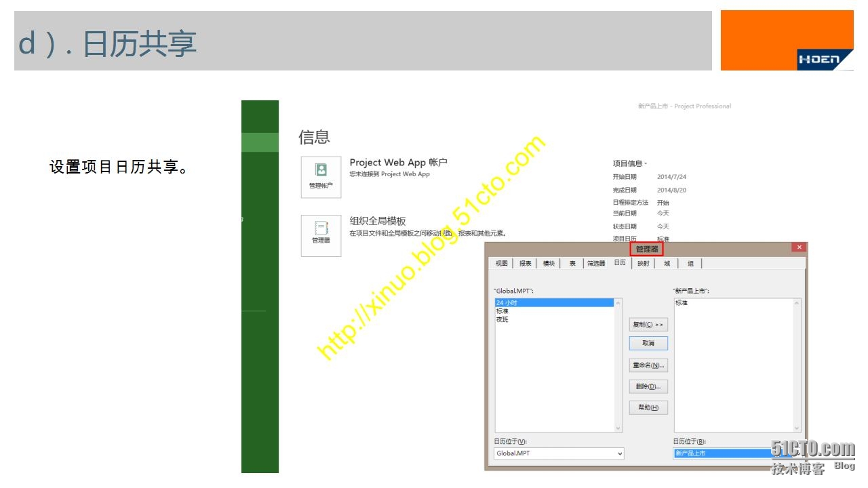Screen dimensions: 868x488
Task: Click the 取消 button
Action: [x=648, y=343]
